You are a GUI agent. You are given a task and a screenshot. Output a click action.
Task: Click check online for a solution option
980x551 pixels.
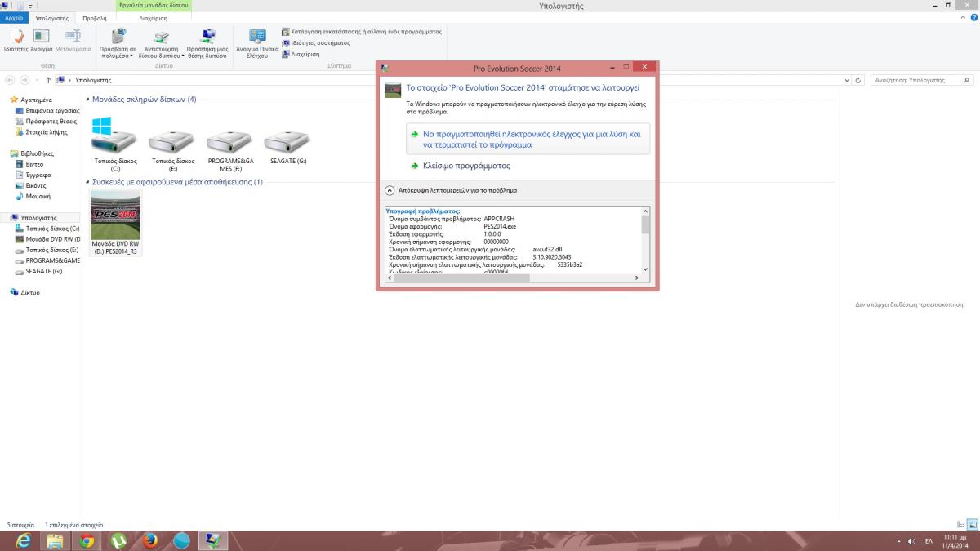point(528,139)
